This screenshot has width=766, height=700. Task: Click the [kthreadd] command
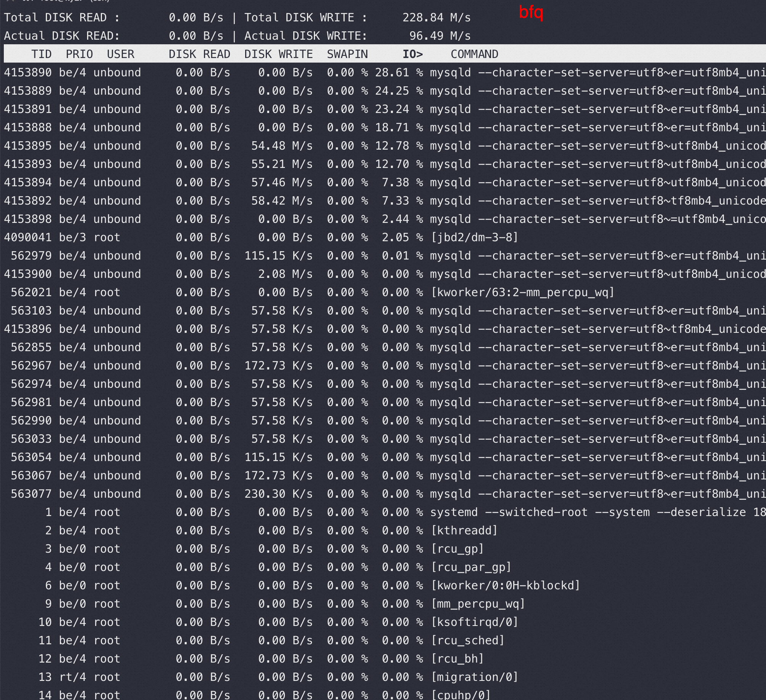pyautogui.click(x=464, y=531)
